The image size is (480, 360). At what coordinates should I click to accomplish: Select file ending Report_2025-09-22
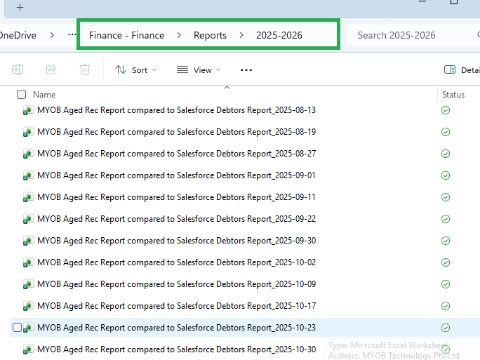(176, 219)
